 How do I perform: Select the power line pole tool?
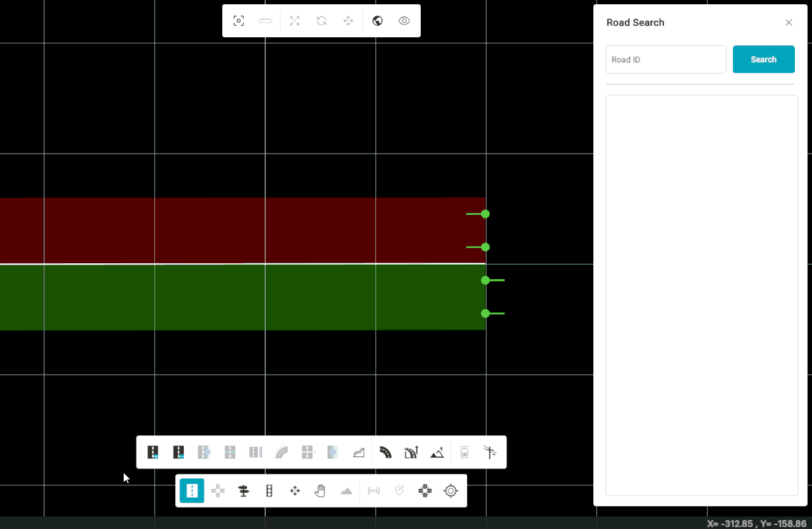(x=490, y=452)
